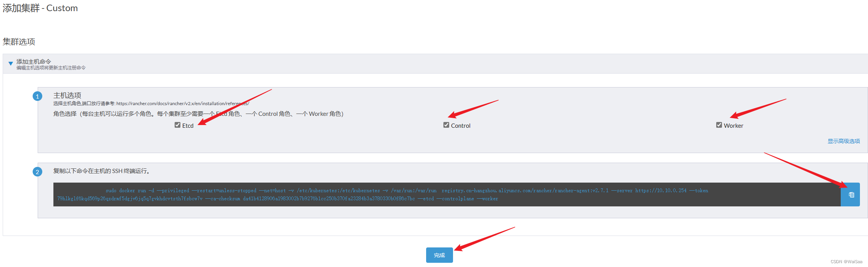Viewport: 868px width, 267px height.
Task: Click the 编辑主机选项将更新主机注册命令 subtitle
Action: pyautogui.click(x=51, y=68)
